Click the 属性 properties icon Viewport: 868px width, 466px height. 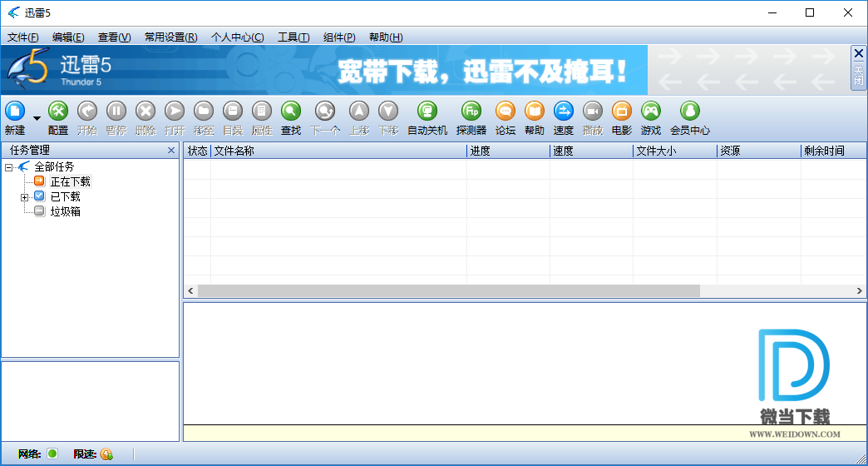262,112
